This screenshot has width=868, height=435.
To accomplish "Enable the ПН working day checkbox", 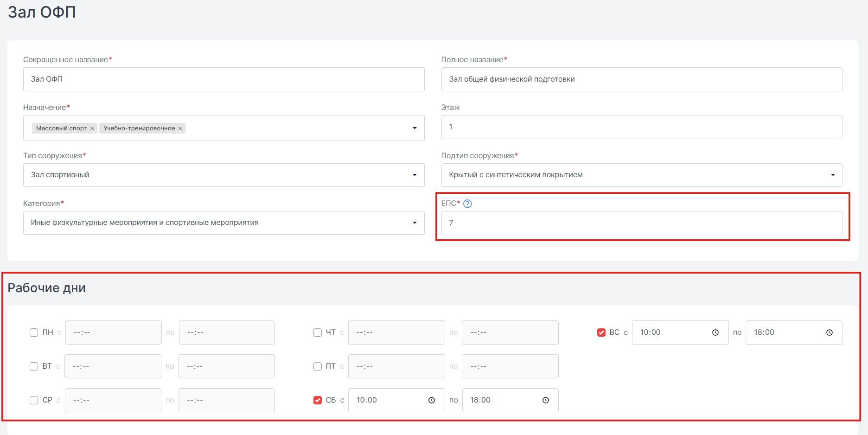I will pos(34,333).
